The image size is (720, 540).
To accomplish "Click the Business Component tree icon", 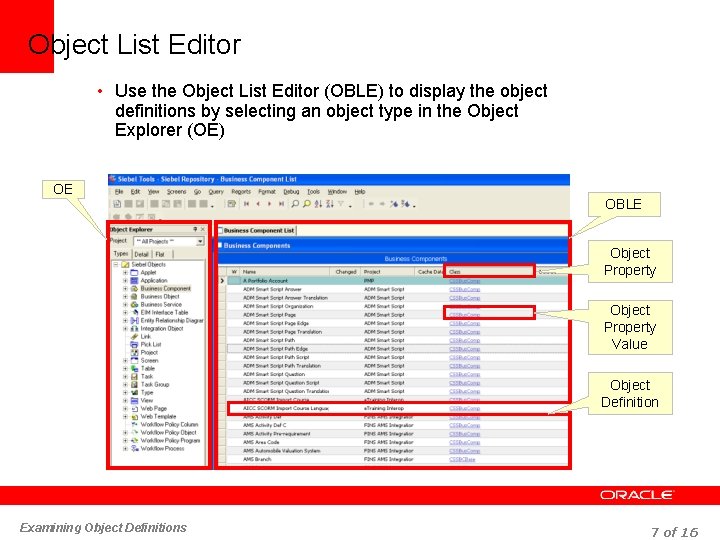I will (x=134, y=288).
